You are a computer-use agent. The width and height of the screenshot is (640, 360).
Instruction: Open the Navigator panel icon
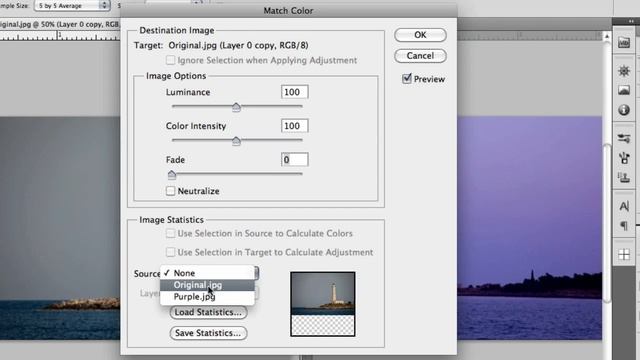point(624,71)
